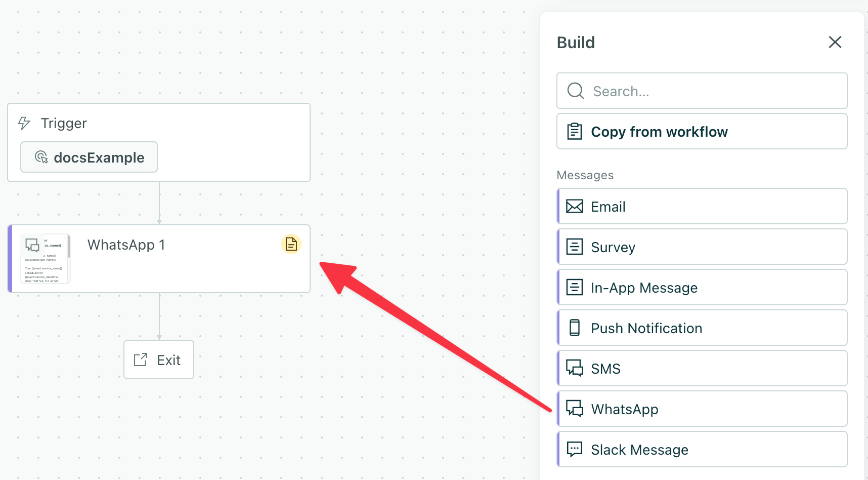Click the Copy from workflow clipboard icon

(x=575, y=131)
